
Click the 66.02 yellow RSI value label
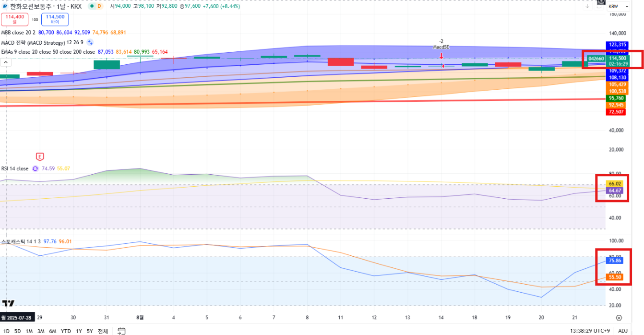point(615,184)
